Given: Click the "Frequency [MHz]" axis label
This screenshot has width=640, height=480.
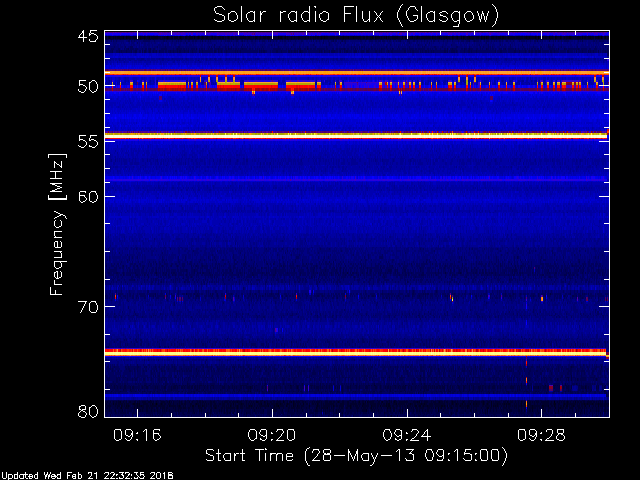Looking at the screenshot, I should (x=57, y=224).
